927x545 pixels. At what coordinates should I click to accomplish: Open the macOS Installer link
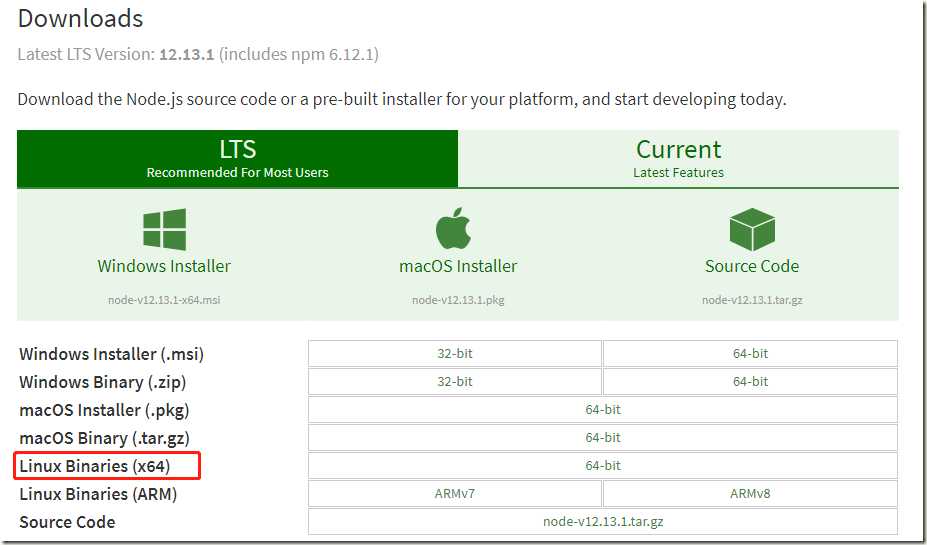click(458, 266)
